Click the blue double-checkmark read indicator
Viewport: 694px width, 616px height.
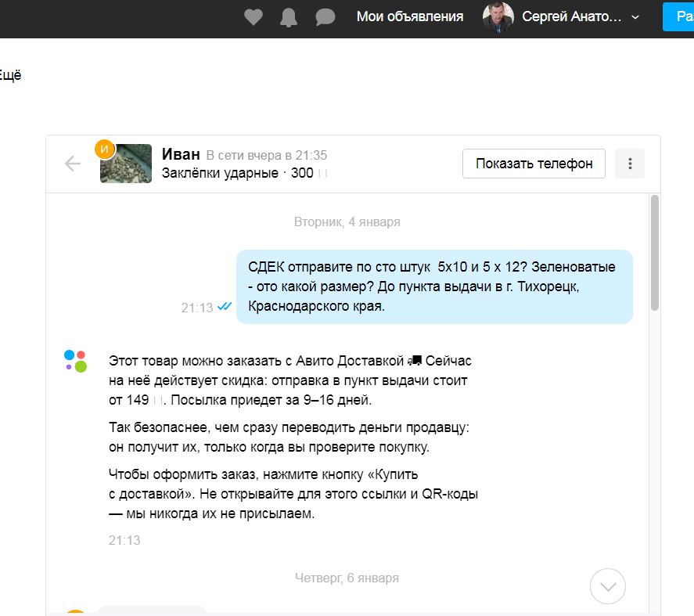coord(225,307)
